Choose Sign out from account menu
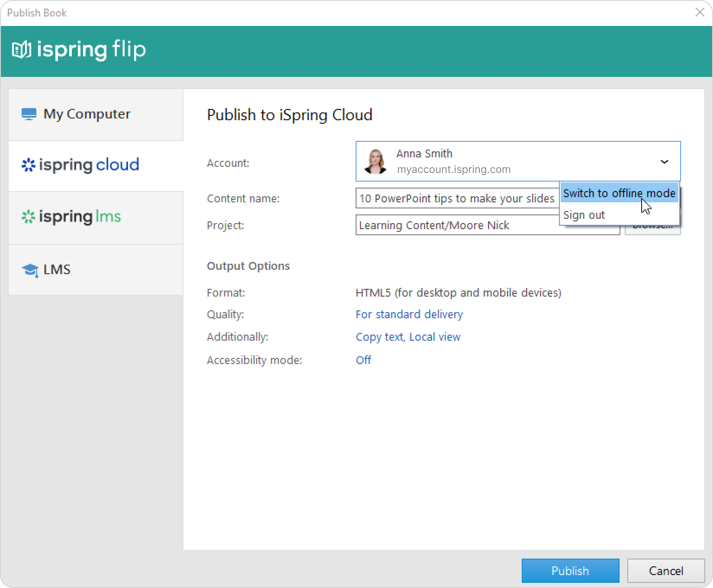 (584, 215)
